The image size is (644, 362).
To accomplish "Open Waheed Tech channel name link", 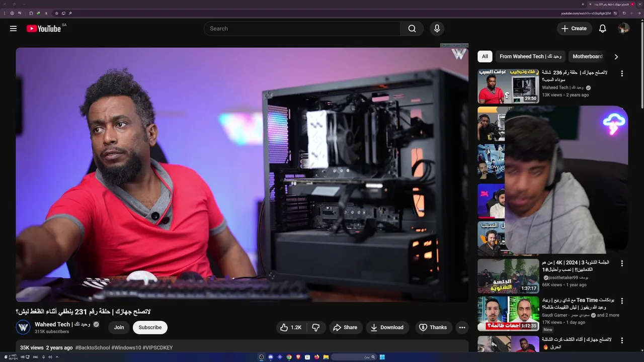I will (x=62, y=324).
